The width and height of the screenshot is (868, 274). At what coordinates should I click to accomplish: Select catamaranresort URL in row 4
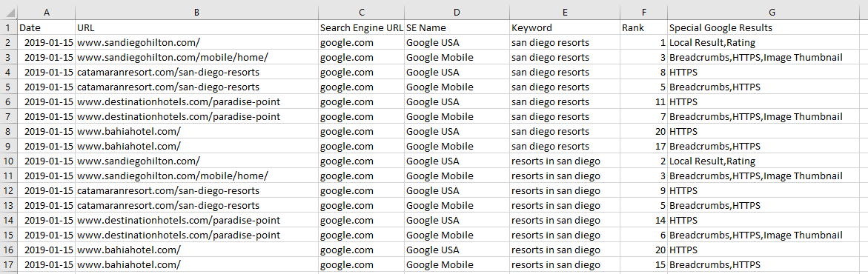pyautogui.click(x=197, y=72)
